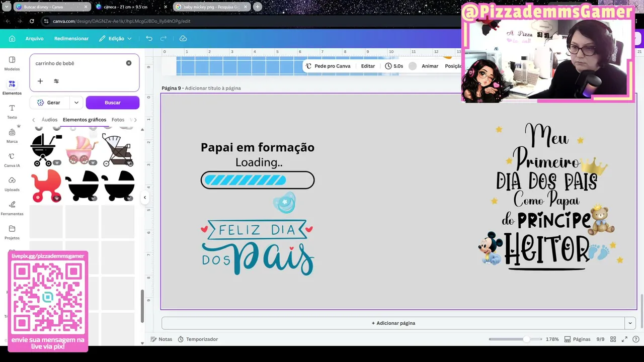Image resolution: width=644 pixels, height=362 pixels.
Task: Check cloud save status icon
Action: click(x=183, y=39)
